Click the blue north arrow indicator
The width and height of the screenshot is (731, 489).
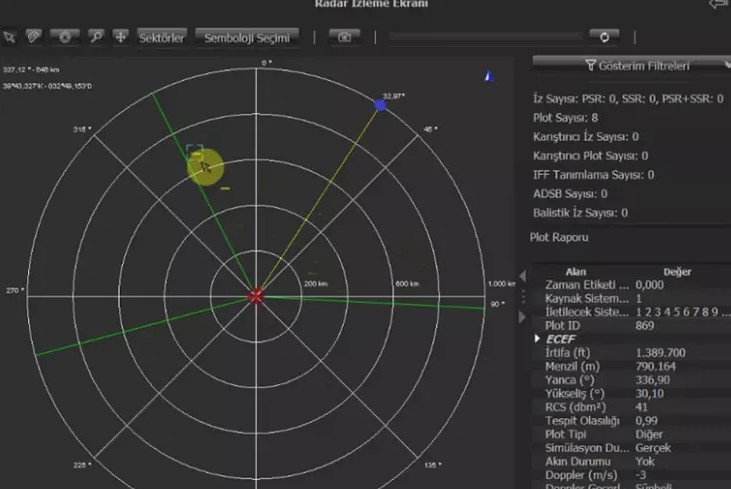pyautogui.click(x=489, y=76)
